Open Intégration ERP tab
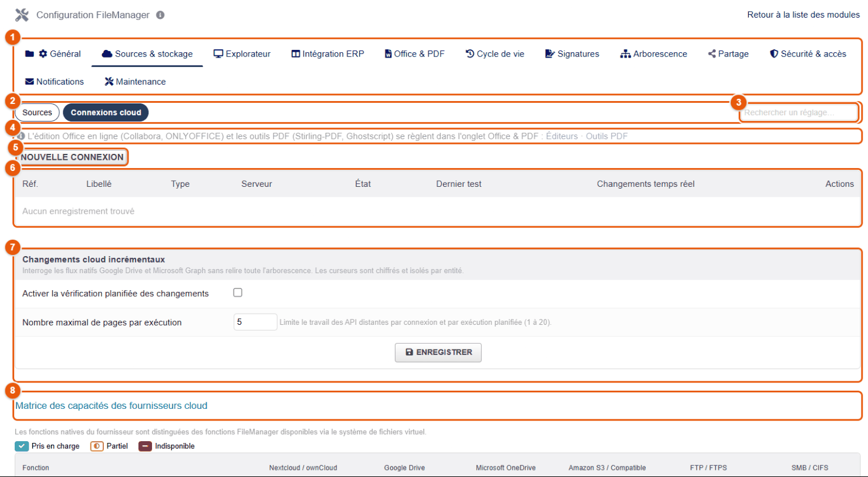The image size is (868, 477). click(328, 54)
